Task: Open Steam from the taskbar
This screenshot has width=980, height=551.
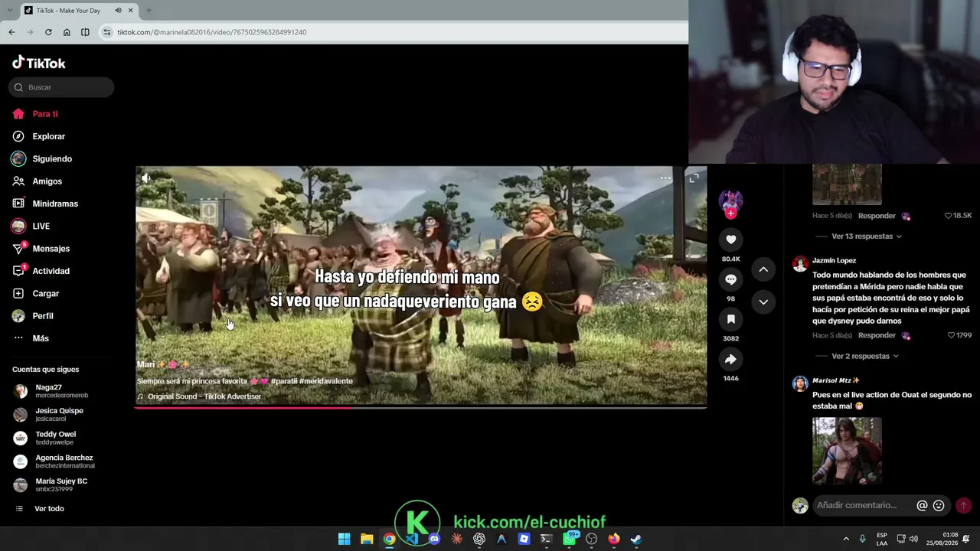Action: click(x=635, y=539)
